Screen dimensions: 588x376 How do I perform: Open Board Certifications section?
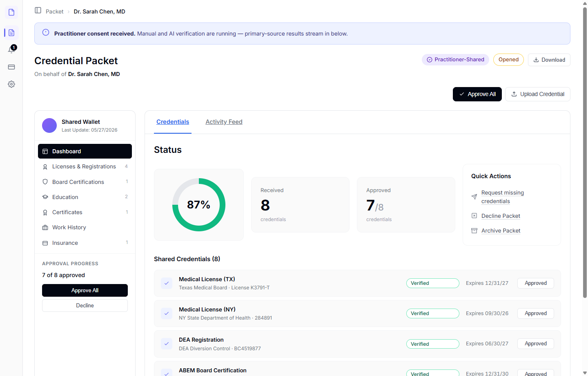click(x=85, y=182)
